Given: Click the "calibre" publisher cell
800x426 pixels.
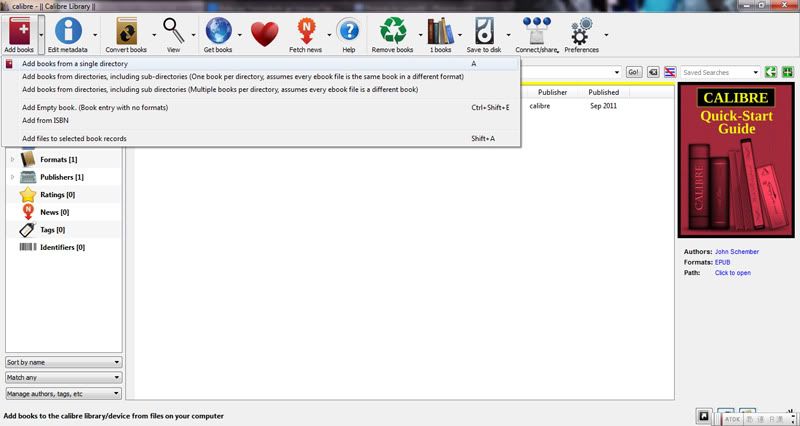Looking at the screenshot, I should [x=540, y=106].
